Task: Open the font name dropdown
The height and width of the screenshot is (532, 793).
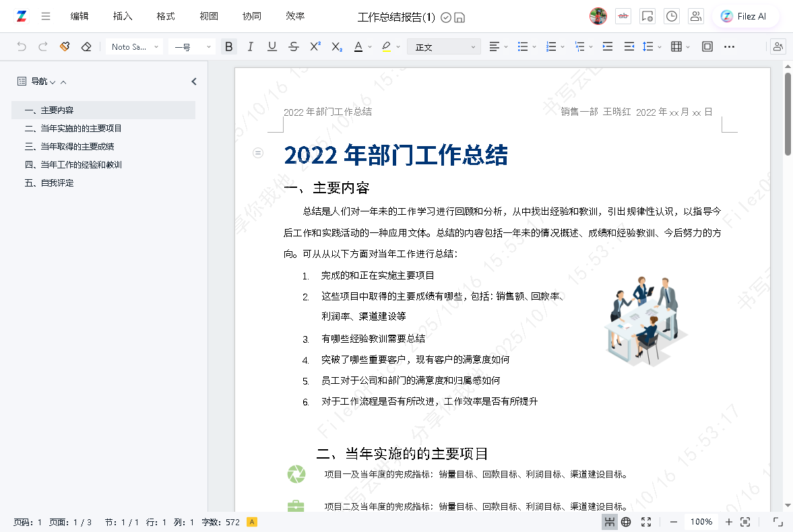Action: click(136, 46)
